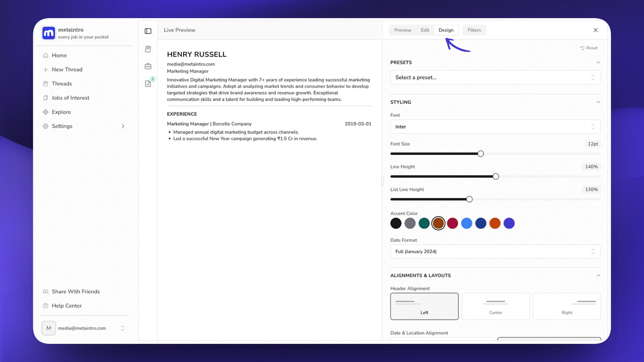The height and width of the screenshot is (362, 644).
Task: Expand the Settings submenu arrow
Action: pos(122,127)
